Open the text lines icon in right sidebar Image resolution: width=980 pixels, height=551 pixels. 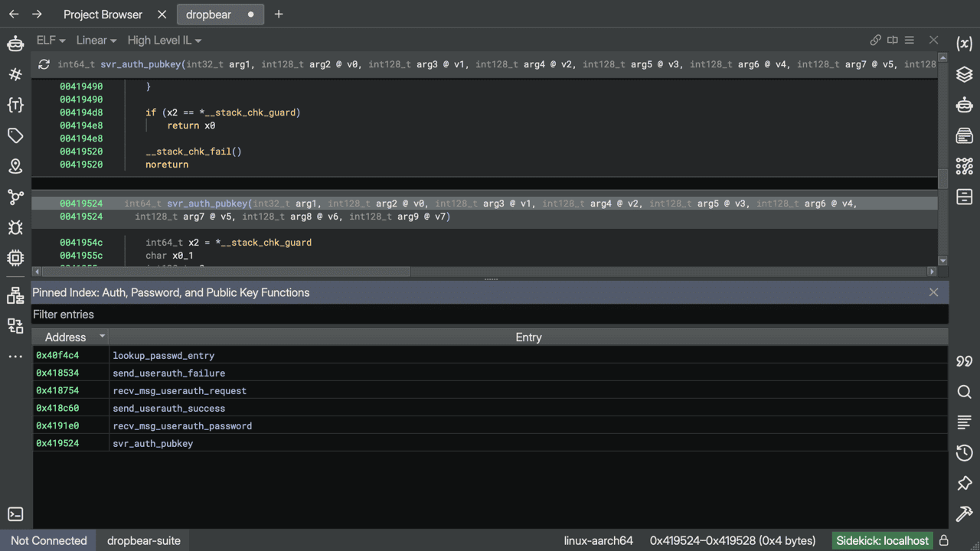[965, 422]
